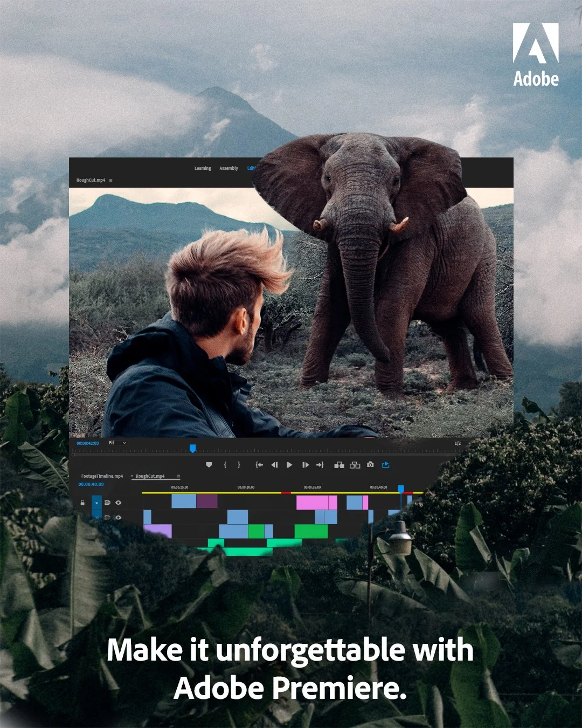This screenshot has height=728, width=582.
Task: Open the RoughCut.mp4 monitor panel menu icon
Action: coord(111,180)
